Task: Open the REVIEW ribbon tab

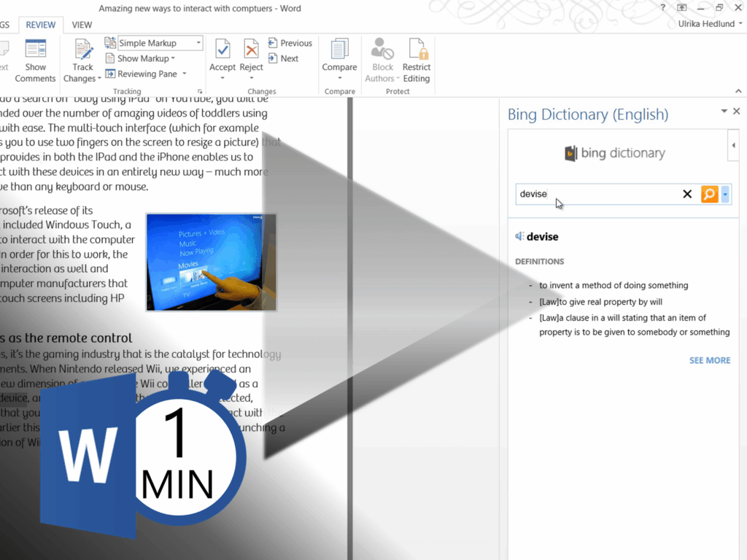Action: pyautogui.click(x=41, y=25)
